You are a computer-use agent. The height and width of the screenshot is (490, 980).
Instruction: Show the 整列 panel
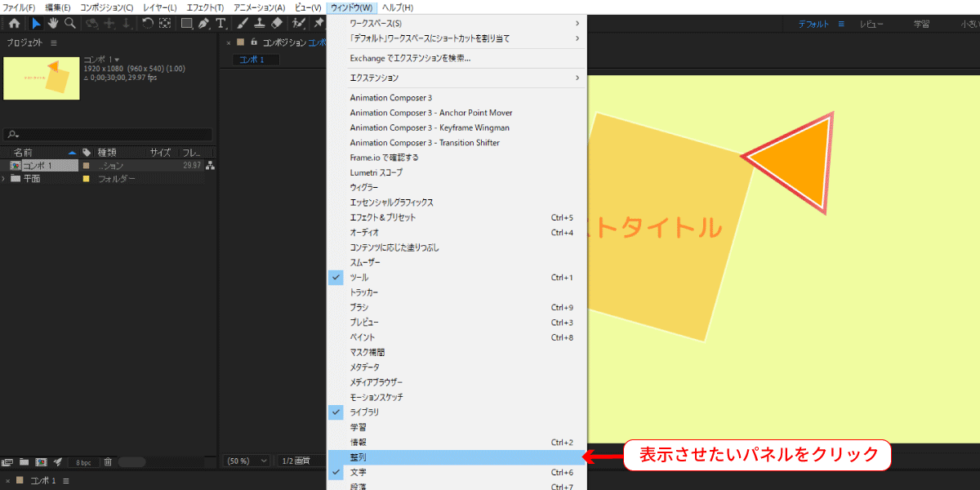pos(457,457)
